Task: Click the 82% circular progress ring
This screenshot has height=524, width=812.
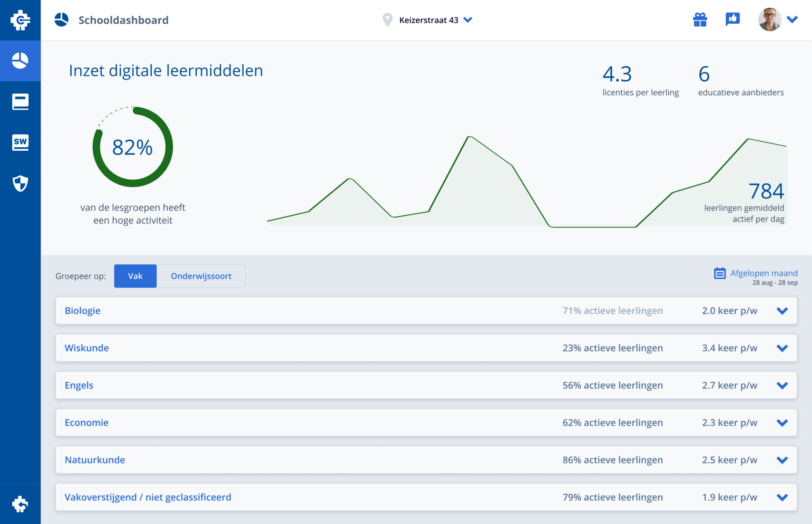Action: [133, 147]
